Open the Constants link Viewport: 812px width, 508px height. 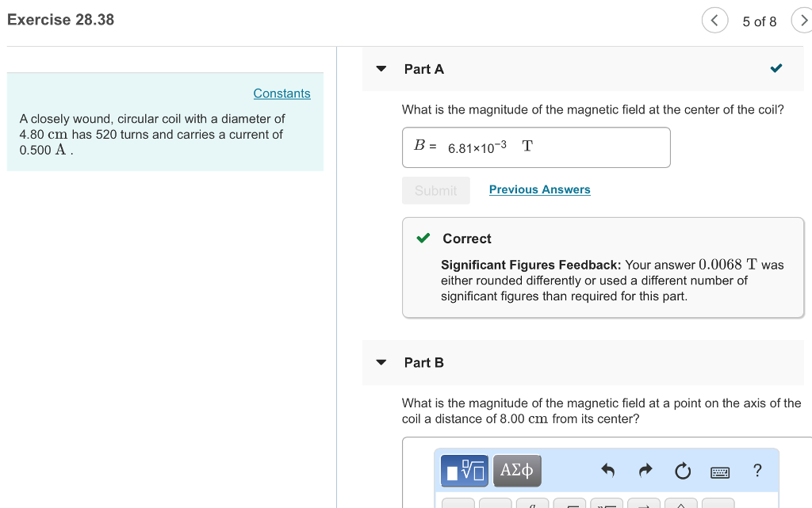pyautogui.click(x=282, y=93)
